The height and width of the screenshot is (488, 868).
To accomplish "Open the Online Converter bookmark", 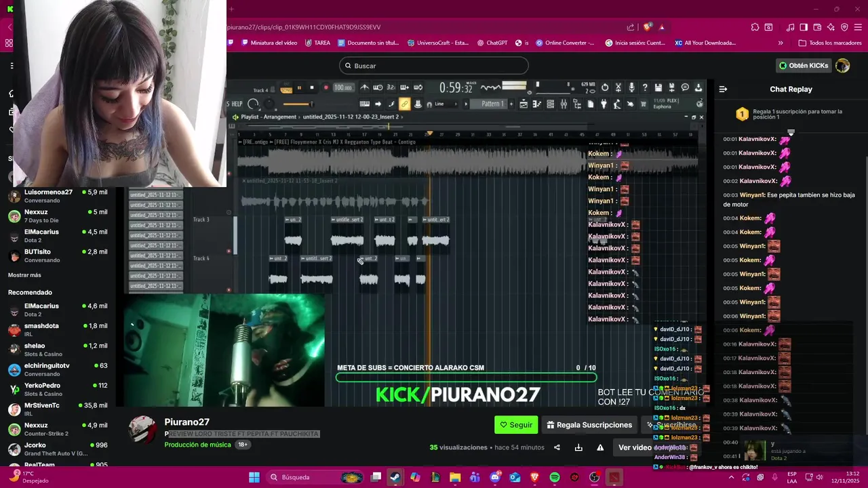I will click(564, 43).
